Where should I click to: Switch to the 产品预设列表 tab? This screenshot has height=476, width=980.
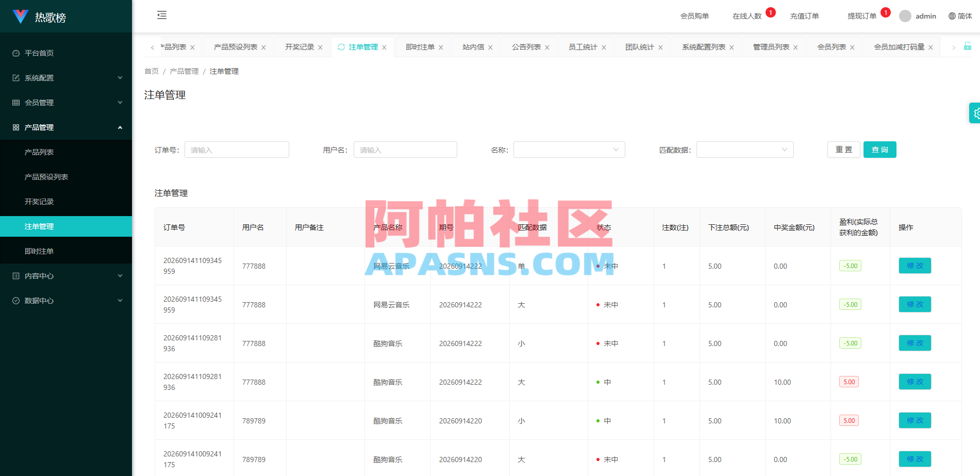coord(236,47)
